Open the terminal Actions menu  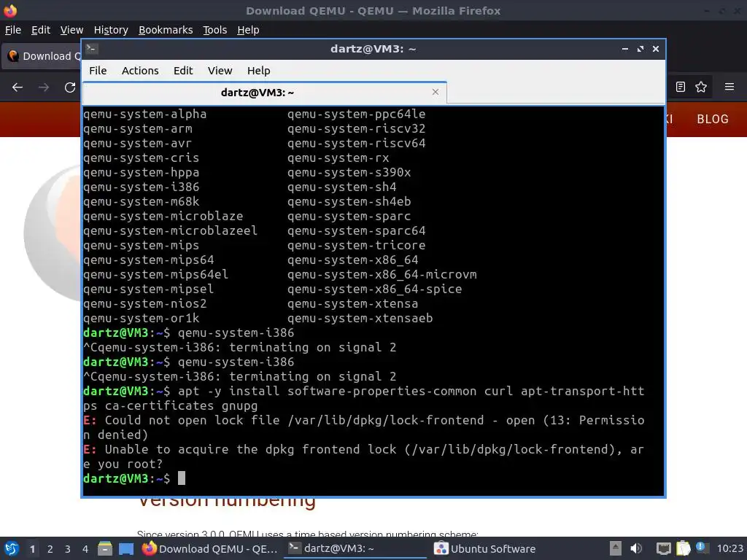click(x=140, y=71)
